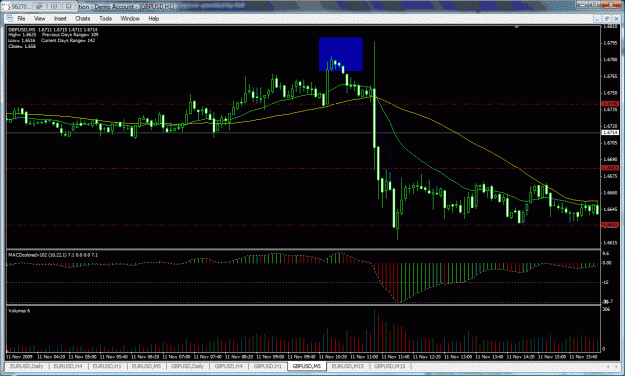The image size is (625, 376).
Task: Switch to the EURUSD,Daily chart tab
Action: (26, 366)
